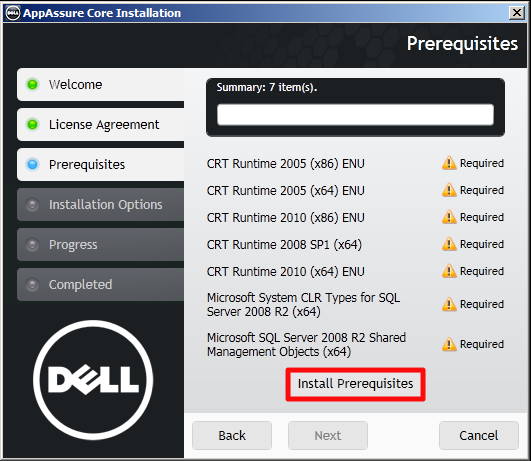531x461 pixels.
Task: Select the Prerequisites step in sidebar
Action: coord(101,164)
